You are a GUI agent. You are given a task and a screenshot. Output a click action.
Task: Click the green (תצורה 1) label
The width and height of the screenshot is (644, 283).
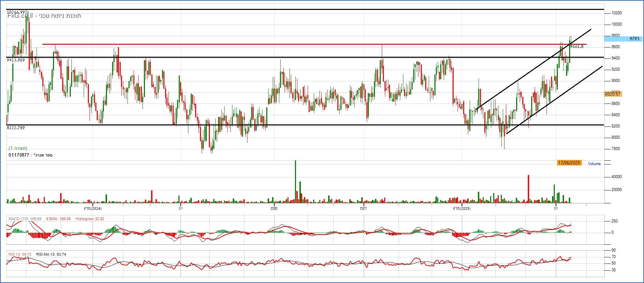[x=18, y=148]
